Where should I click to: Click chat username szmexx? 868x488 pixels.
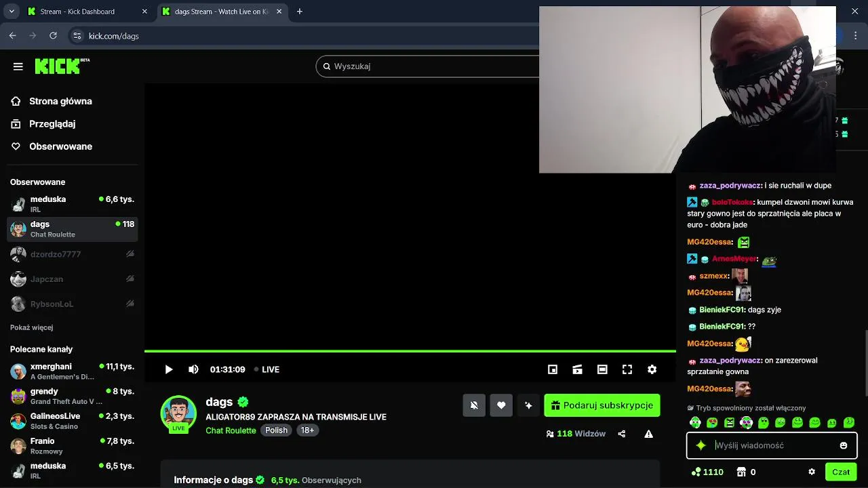tap(714, 276)
